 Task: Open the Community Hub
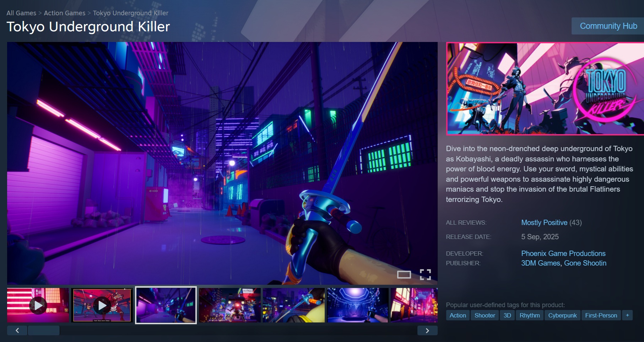click(608, 26)
